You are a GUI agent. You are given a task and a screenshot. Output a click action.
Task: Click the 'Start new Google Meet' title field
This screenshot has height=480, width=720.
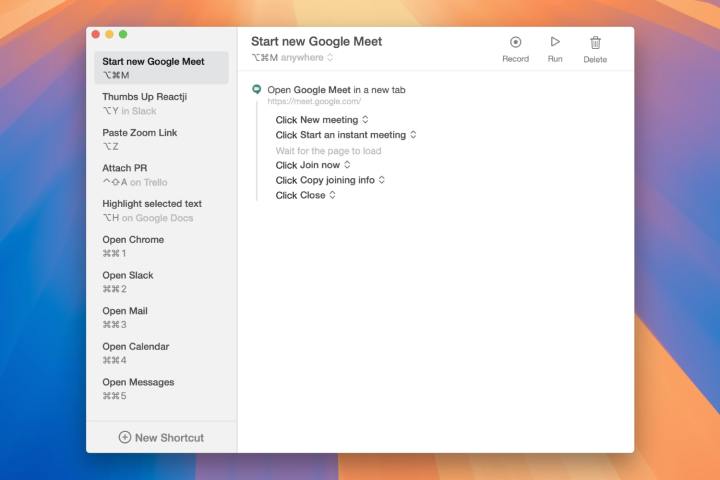point(316,42)
